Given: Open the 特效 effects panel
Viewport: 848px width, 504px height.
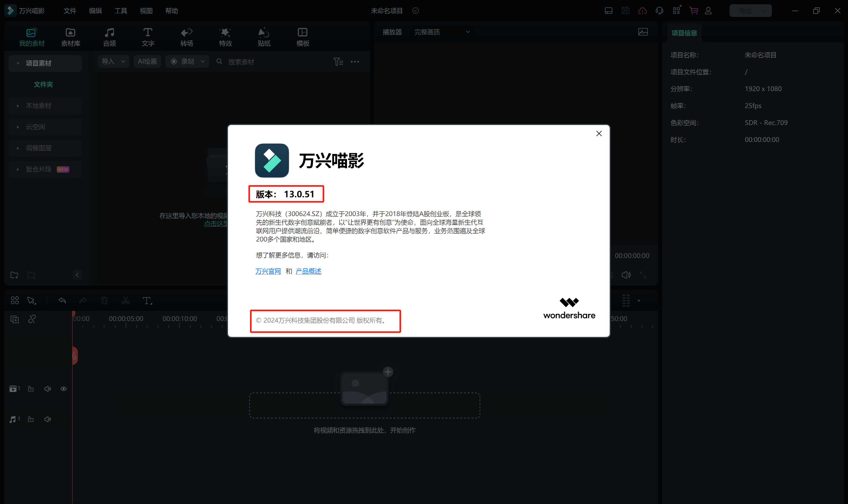Looking at the screenshot, I should click(x=225, y=36).
